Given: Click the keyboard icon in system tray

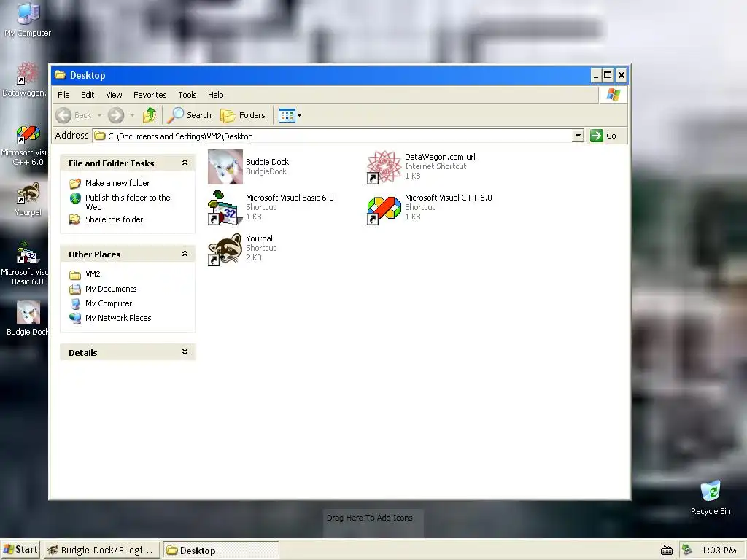Looking at the screenshot, I should (667, 551).
